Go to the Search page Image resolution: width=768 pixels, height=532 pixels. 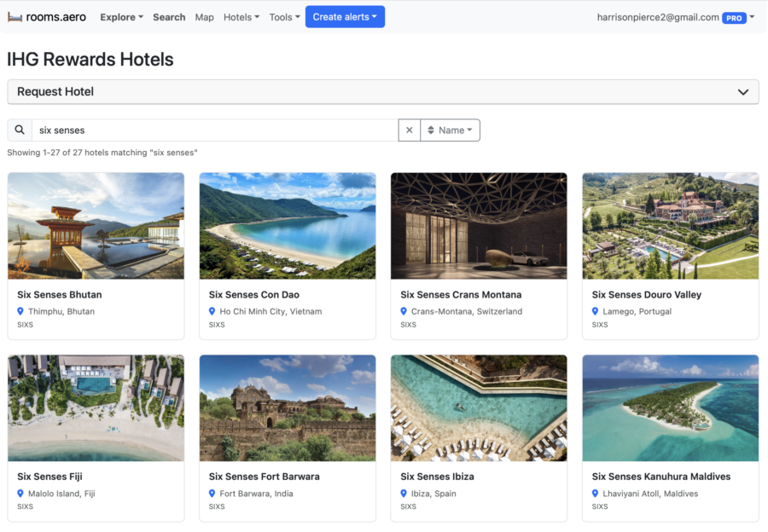click(169, 17)
